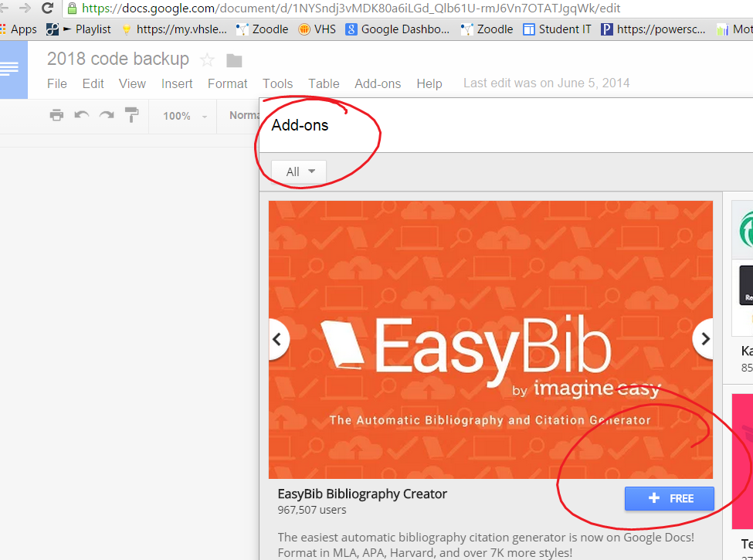Open the Format menu
This screenshot has width=753, height=560.
click(227, 83)
